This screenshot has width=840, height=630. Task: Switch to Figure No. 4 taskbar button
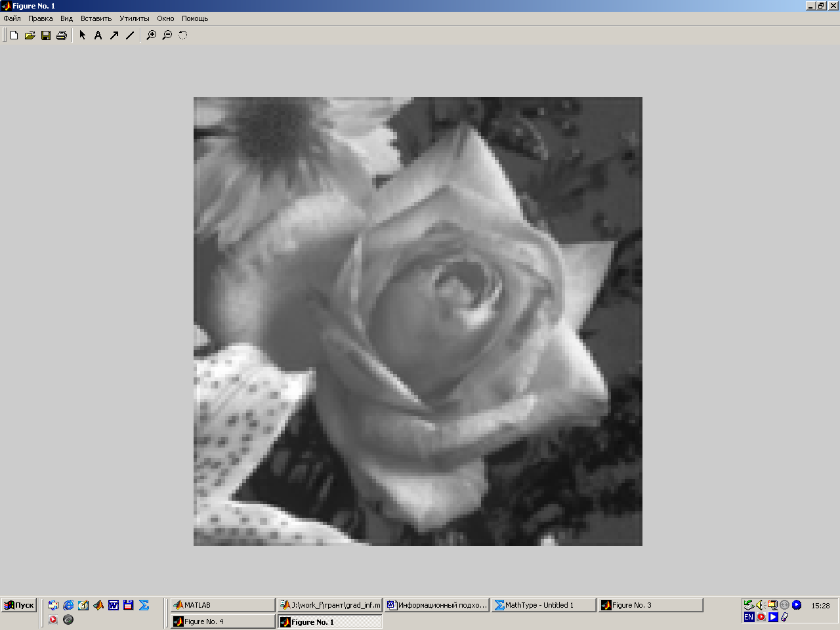222,621
